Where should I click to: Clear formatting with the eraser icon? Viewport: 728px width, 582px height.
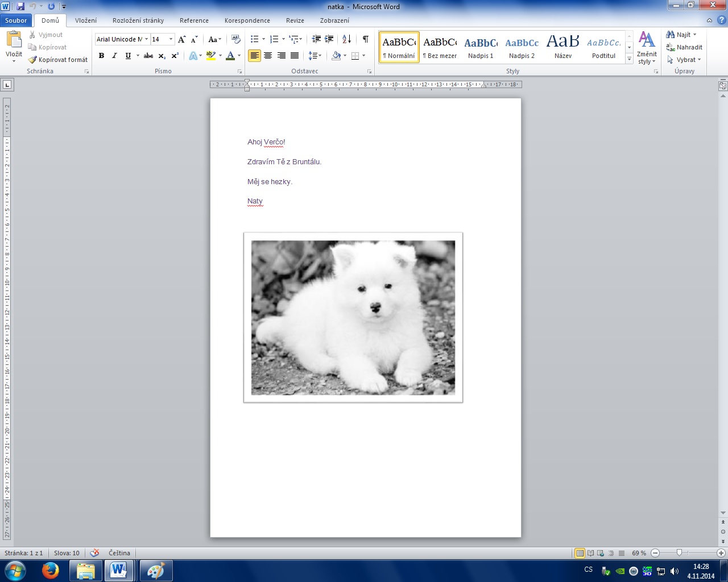pos(236,39)
